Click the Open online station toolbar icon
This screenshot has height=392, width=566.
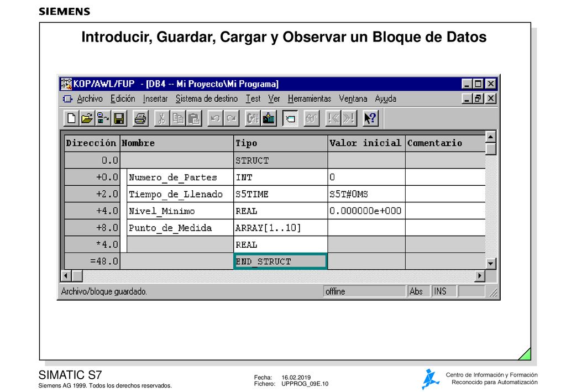(103, 118)
